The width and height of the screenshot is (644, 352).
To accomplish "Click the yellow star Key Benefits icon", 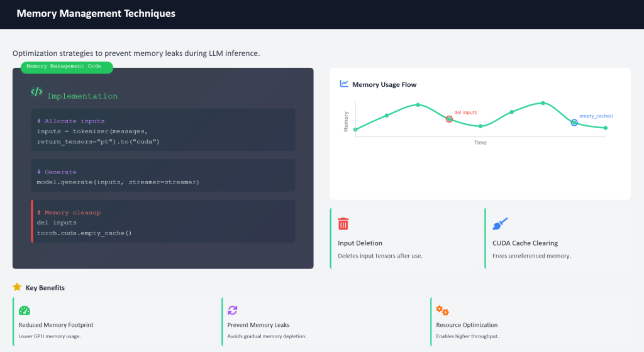I will click(x=17, y=287).
